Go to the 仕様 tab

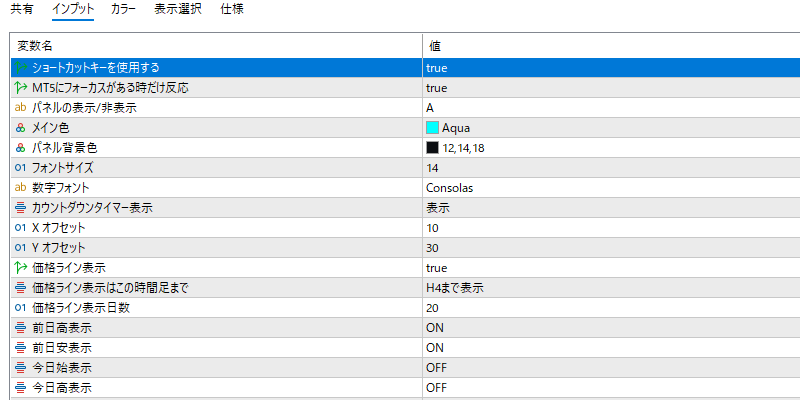click(232, 9)
